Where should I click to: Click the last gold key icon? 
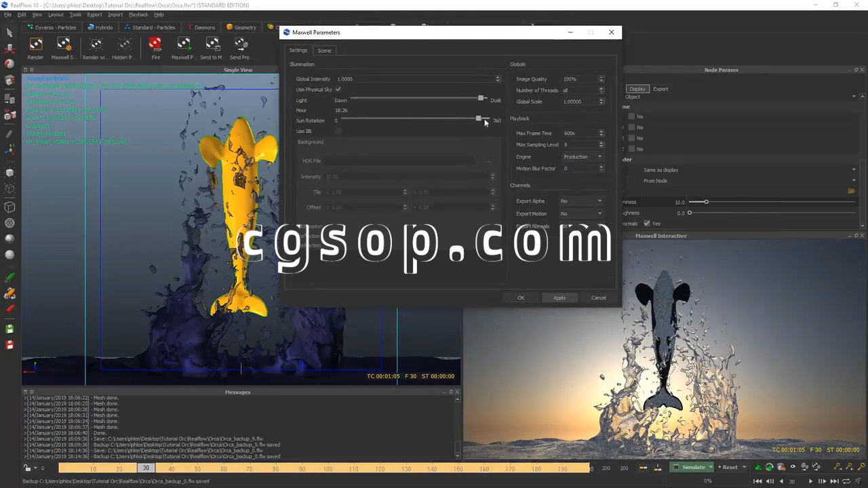coord(860,467)
